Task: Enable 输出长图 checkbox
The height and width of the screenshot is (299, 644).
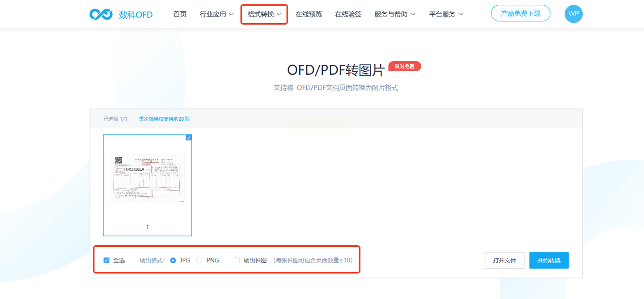Action: pos(237,260)
